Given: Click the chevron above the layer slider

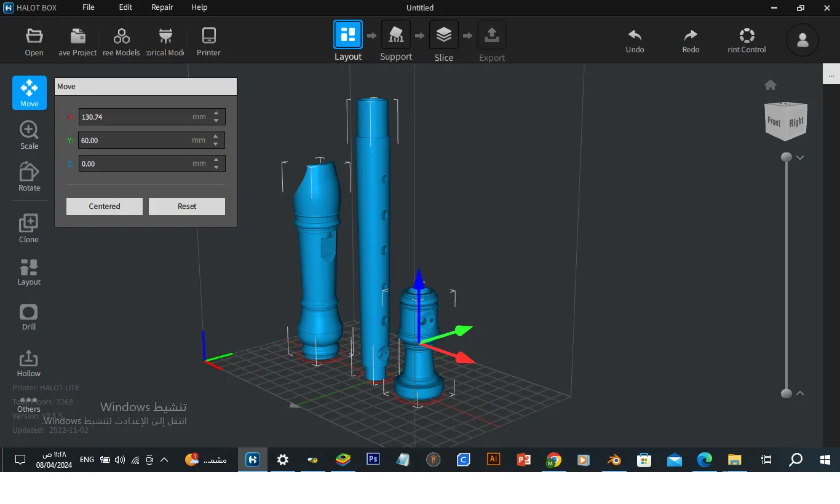Looking at the screenshot, I should pos(800,157).
